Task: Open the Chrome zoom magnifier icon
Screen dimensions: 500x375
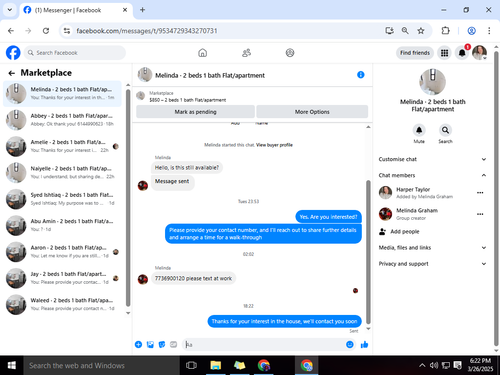Action: [x=405, y=31]
